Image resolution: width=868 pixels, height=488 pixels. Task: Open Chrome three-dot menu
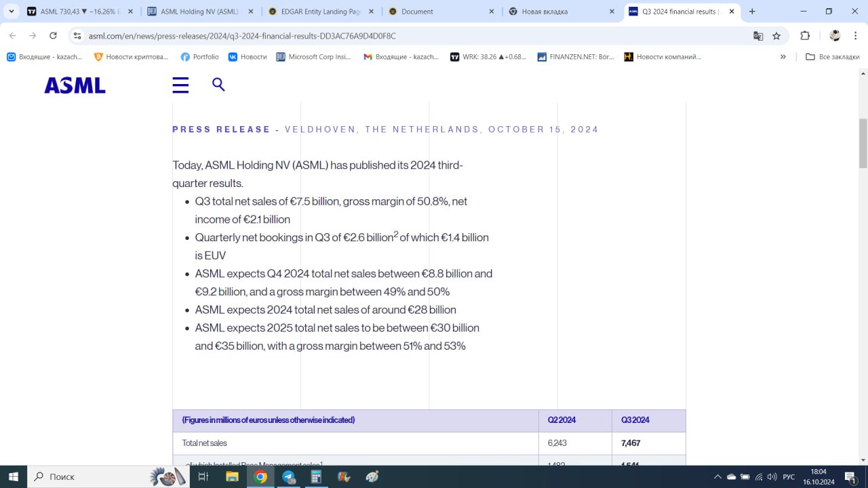coord(854,36)
